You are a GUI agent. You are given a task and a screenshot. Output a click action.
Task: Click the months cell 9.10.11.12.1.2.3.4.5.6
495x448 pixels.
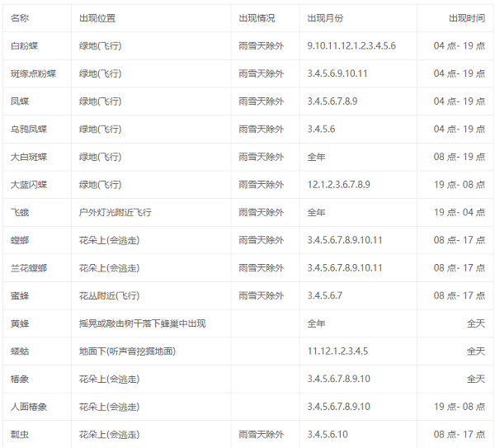(x=351, y=46)
